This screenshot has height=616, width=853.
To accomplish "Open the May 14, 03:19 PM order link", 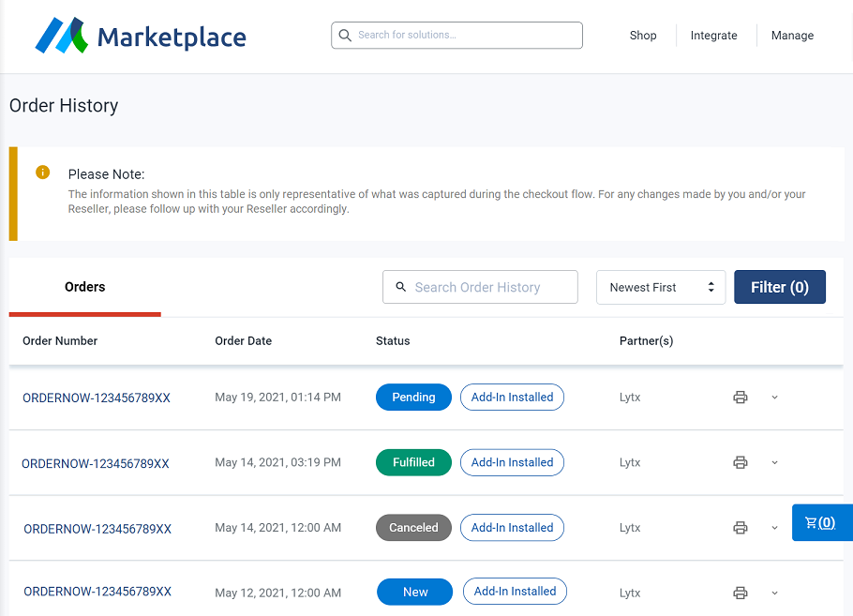I will pos(96,463).
